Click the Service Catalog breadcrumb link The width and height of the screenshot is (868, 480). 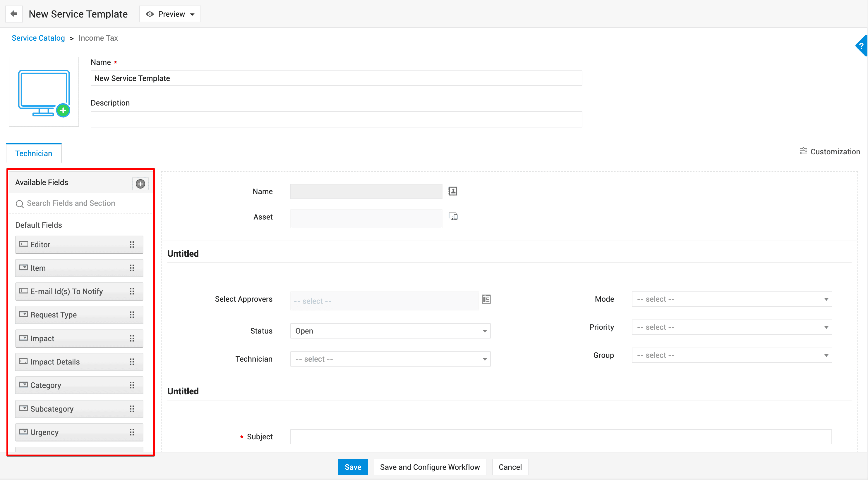coord(38,38)
